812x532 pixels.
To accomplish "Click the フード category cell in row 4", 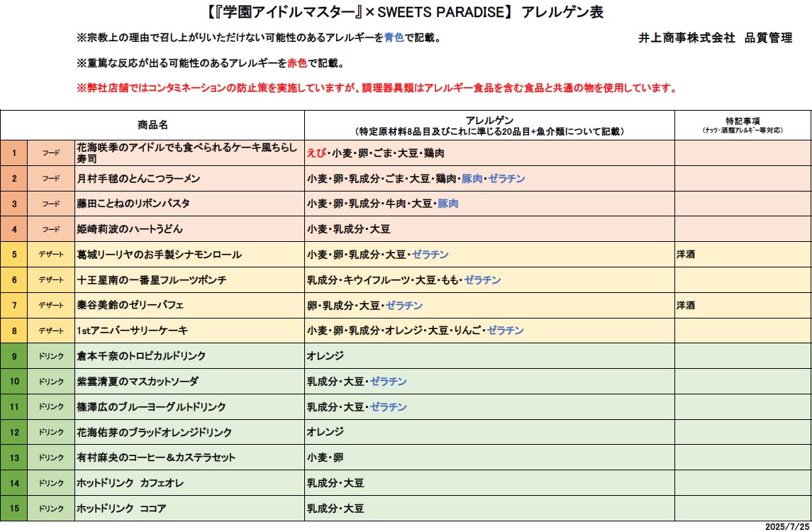I will tap(51, 230).
